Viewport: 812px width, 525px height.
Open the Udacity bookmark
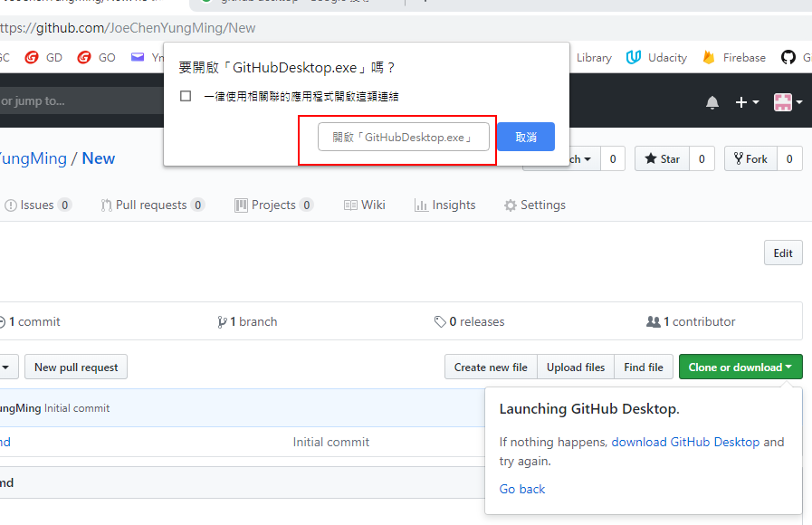656,57
